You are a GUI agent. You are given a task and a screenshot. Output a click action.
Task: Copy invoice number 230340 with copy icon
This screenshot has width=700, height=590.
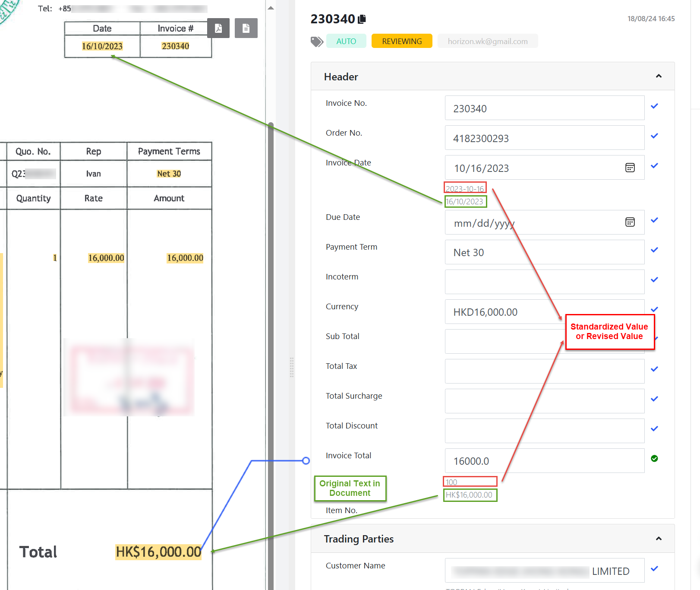click(x=362, y=19)
